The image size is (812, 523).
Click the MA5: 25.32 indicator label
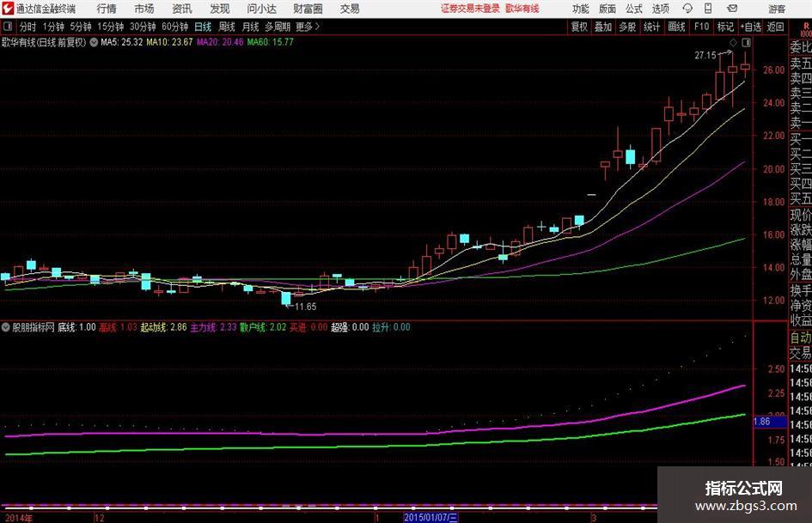pyautogui.click(x=121, y=42)
